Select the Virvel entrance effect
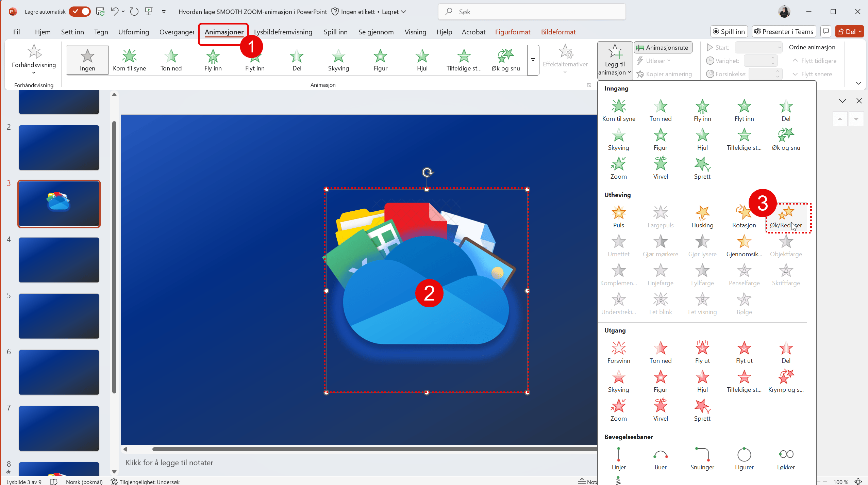The height and width of the screenshot is (485, 868). (661, 168)
